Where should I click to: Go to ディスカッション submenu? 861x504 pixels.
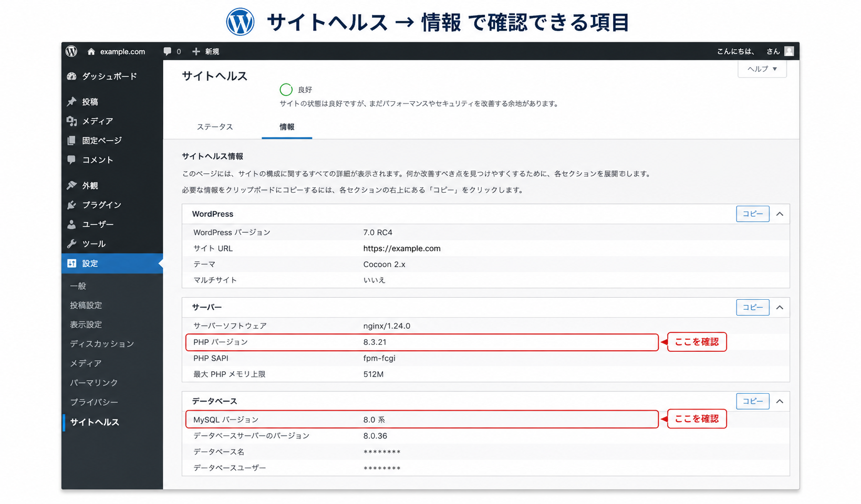point(102,343)
